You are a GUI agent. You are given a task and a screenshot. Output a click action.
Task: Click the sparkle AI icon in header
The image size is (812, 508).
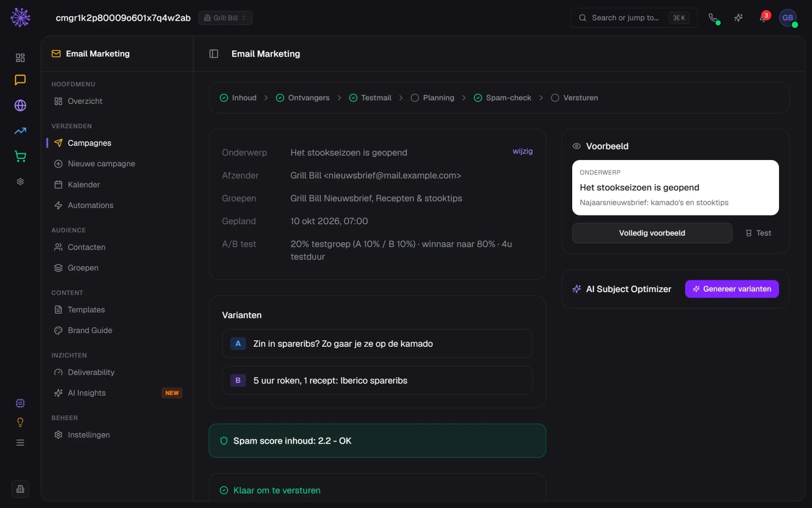738,18
